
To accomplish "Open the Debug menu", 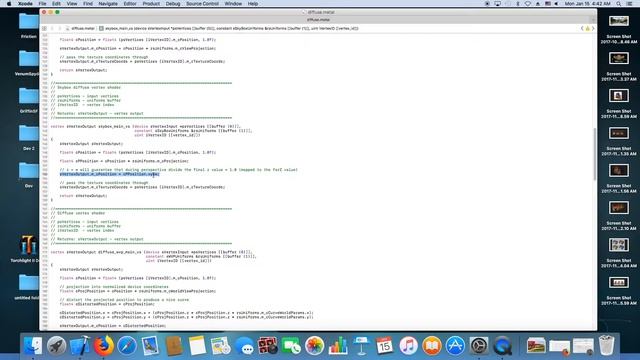I will pos(173,4).
